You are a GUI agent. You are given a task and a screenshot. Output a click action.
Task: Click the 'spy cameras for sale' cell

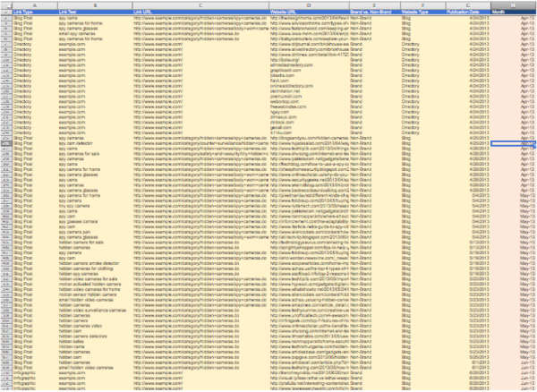point(95,154)
